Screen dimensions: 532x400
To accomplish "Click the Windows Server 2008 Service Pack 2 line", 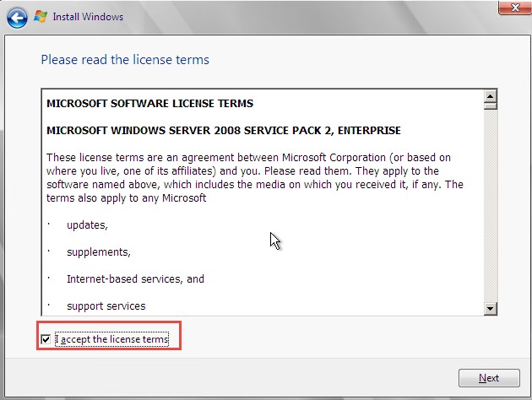I will (x=223, y=131).
